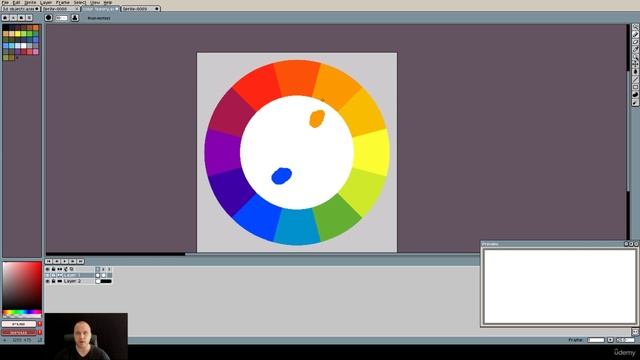Open the Layer menu
This screenshot has width=640, height=360.
tap(46, 2)
